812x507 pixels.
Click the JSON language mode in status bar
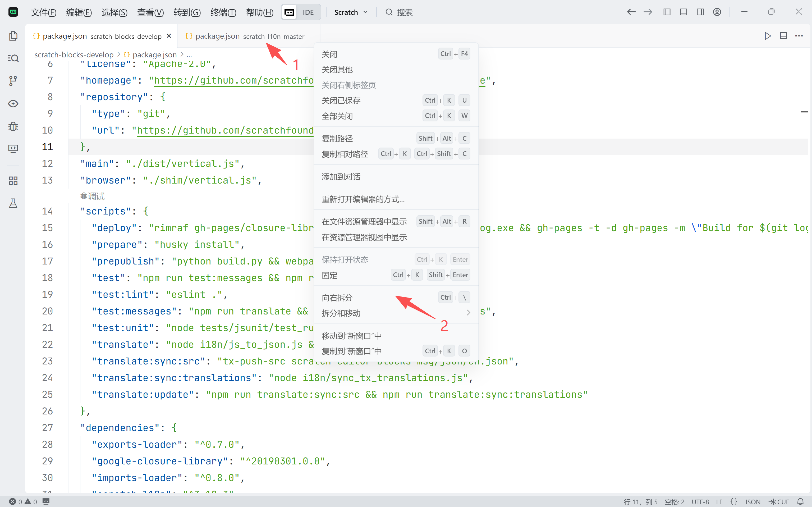coord(752,501)
